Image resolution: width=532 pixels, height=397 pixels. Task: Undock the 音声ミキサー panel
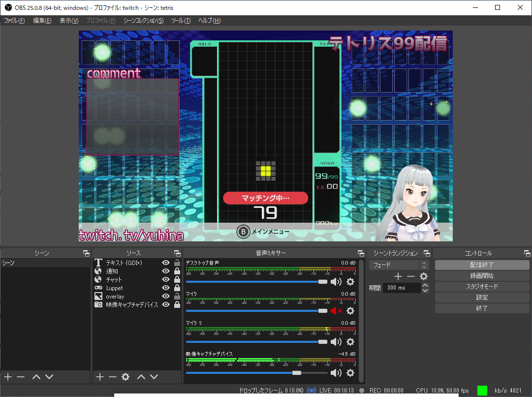click(x=361, y=253)
